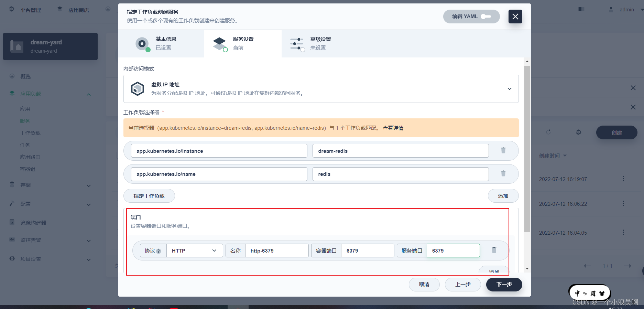Click the Specify Workload (指定工作负载) button
The height and width of the screenshot is (309, 644).
click(x=149, y=196)
